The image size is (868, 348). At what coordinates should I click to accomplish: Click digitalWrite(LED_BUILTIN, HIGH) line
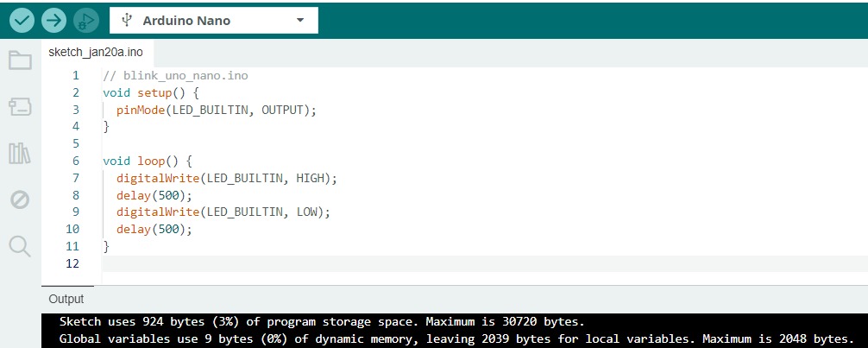pyautogui.click(x=226, y=179)
